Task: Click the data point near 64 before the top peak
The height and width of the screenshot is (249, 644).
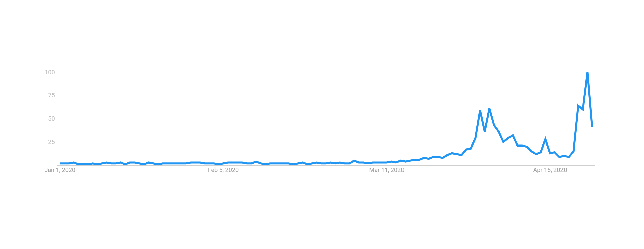Action: coord(578,106)
